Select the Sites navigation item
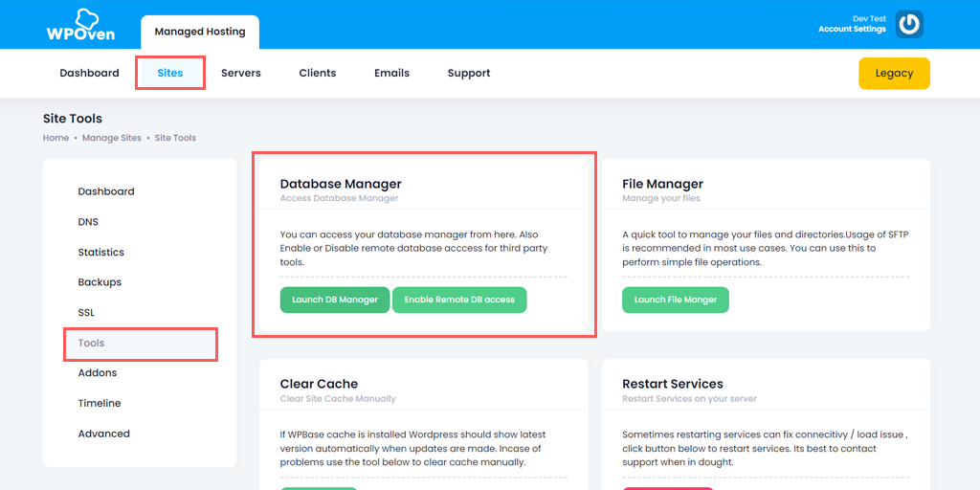The image size is (980, 490). pos(170,73)
